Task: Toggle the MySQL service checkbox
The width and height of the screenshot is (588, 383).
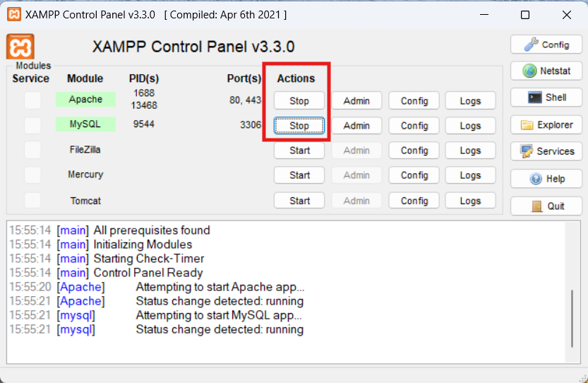Action: coord(32,125)
